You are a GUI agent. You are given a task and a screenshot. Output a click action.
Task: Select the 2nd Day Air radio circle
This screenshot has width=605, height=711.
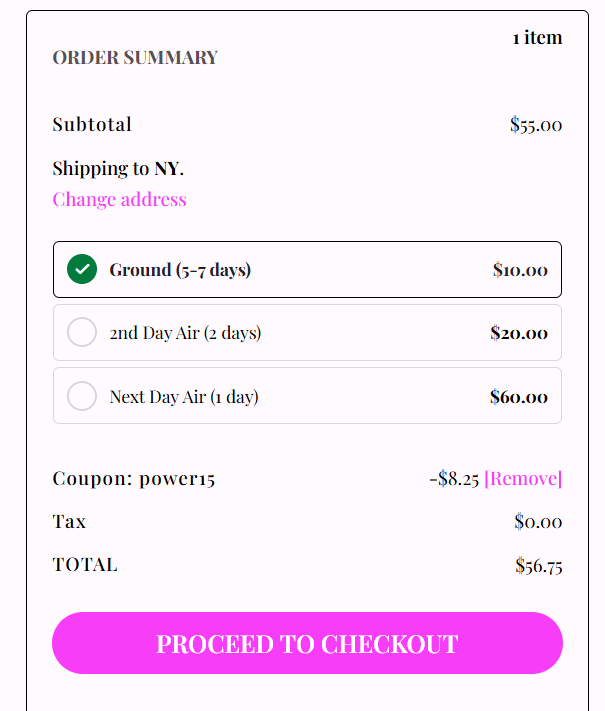tap(82, 332)
